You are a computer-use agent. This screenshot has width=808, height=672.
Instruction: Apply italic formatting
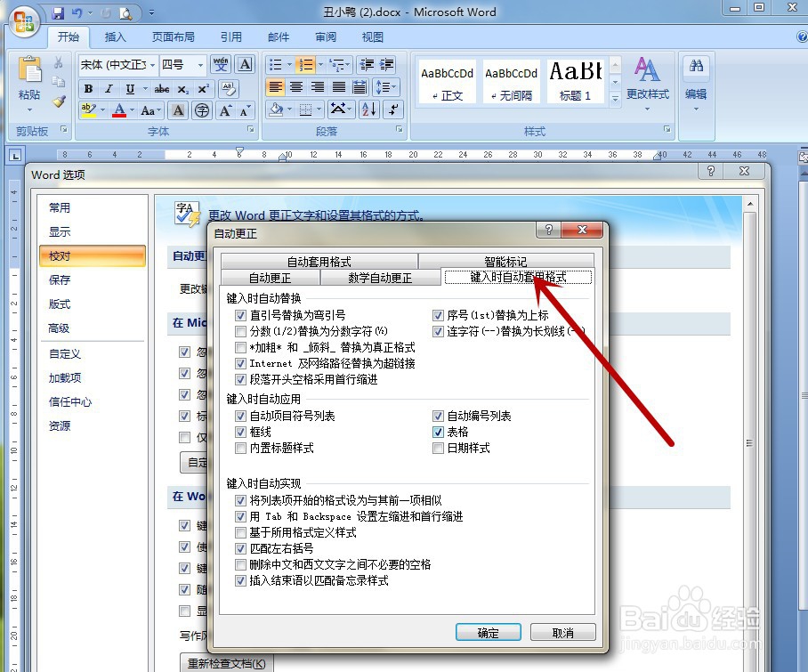click(108, 89)
